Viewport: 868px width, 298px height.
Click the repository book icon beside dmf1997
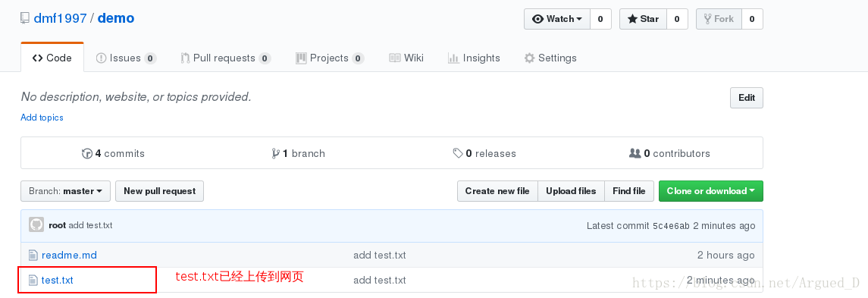click(25, 18)
